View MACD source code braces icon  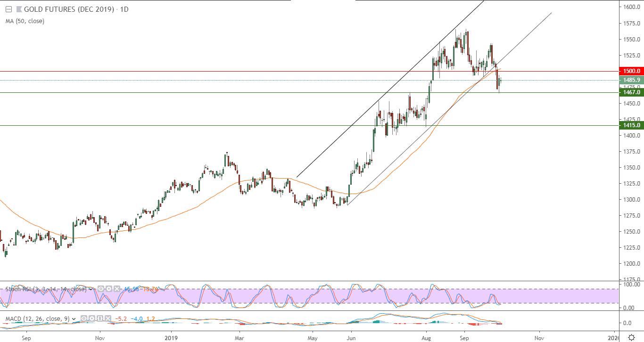pyautogui.click(x=100, y=318)
